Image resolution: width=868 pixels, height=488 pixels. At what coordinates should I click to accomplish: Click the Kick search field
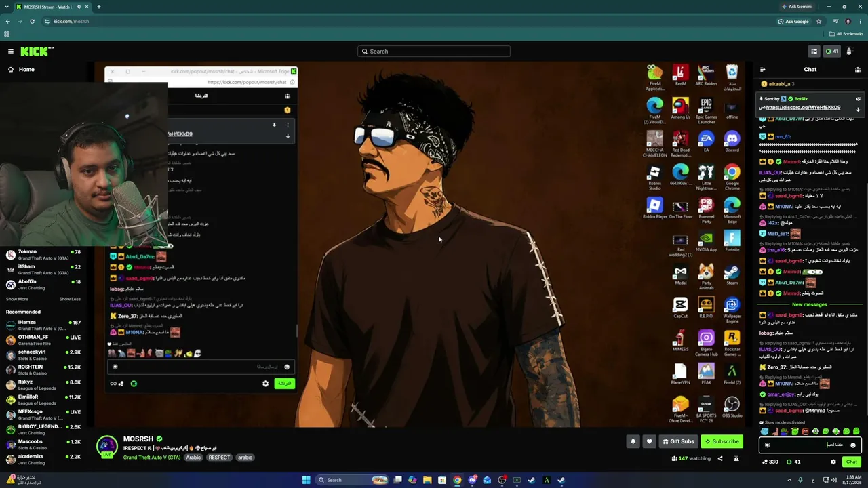[x=434, y=52]
